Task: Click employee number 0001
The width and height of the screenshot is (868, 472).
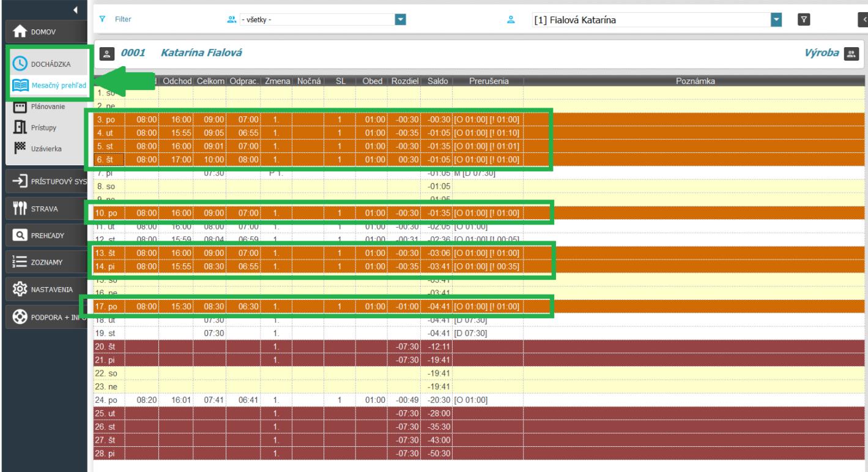Action: [134, 53]
